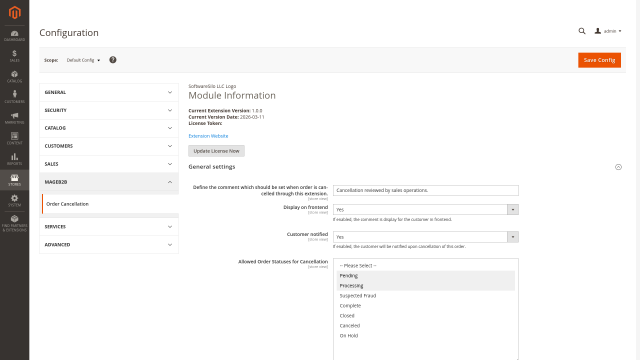Select the Order Cancellation tab

click(110, 204)
